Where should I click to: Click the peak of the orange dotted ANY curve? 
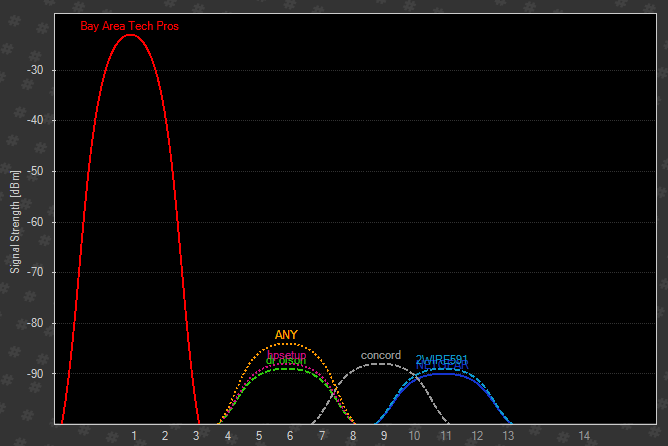point(287,344)
